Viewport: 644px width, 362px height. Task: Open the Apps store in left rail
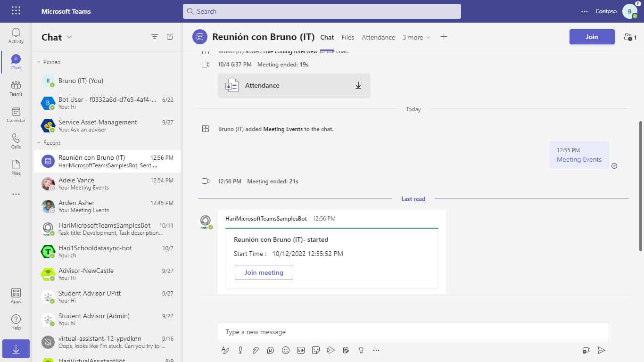[x=16, y=296]
